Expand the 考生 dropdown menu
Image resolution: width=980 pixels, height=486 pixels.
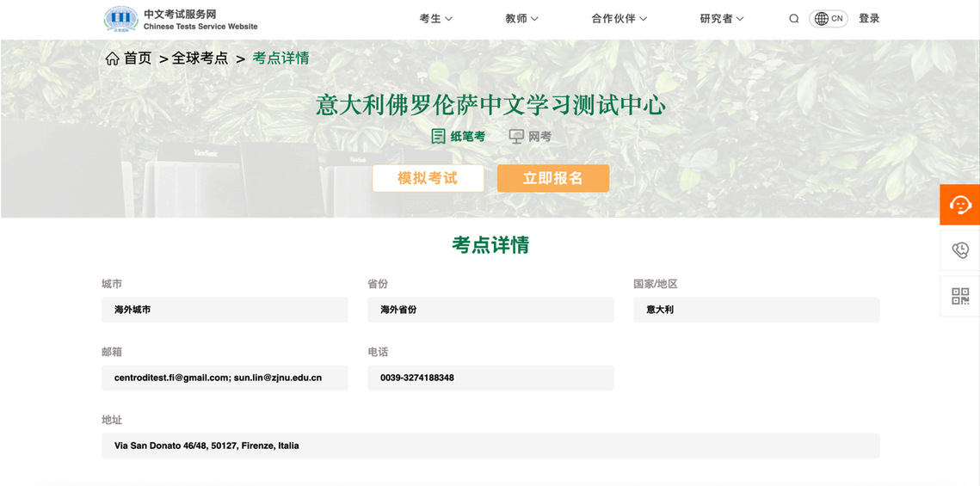pos(435,19)
